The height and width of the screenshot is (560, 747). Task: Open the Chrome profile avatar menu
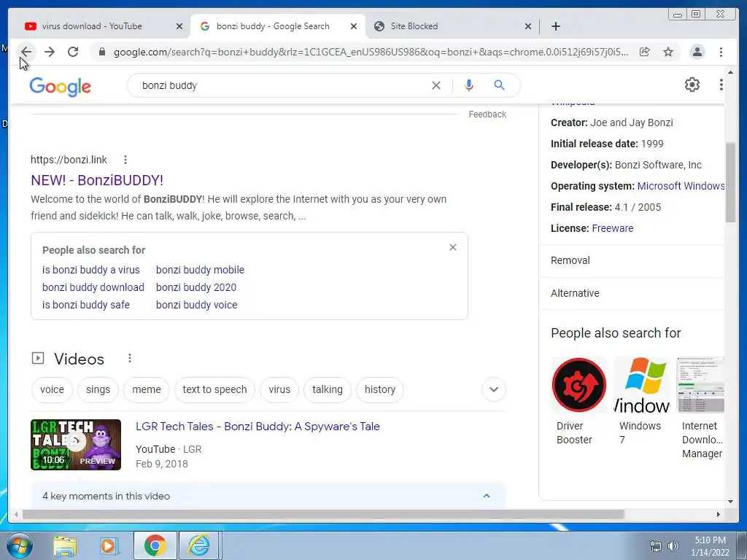pos(697,52)
